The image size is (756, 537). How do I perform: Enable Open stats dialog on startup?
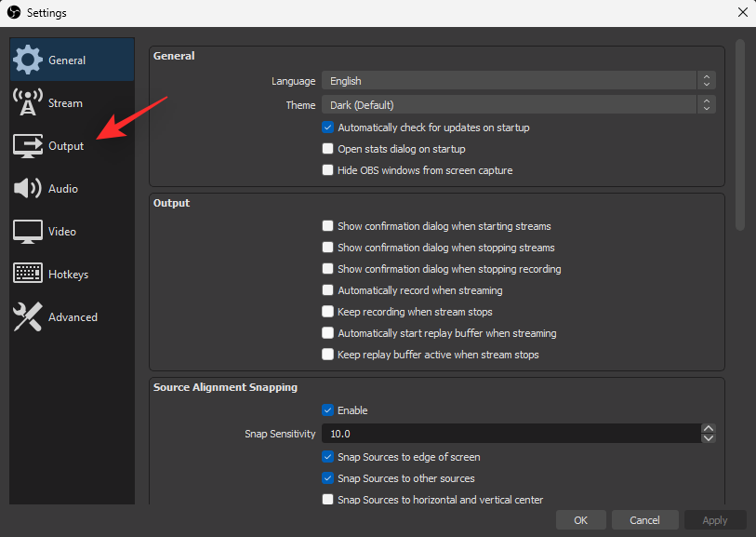pyautogui.click(x=327, y=149)
